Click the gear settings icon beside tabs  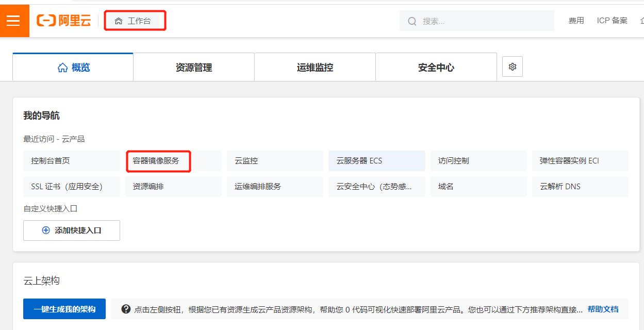tap(512, 67)
